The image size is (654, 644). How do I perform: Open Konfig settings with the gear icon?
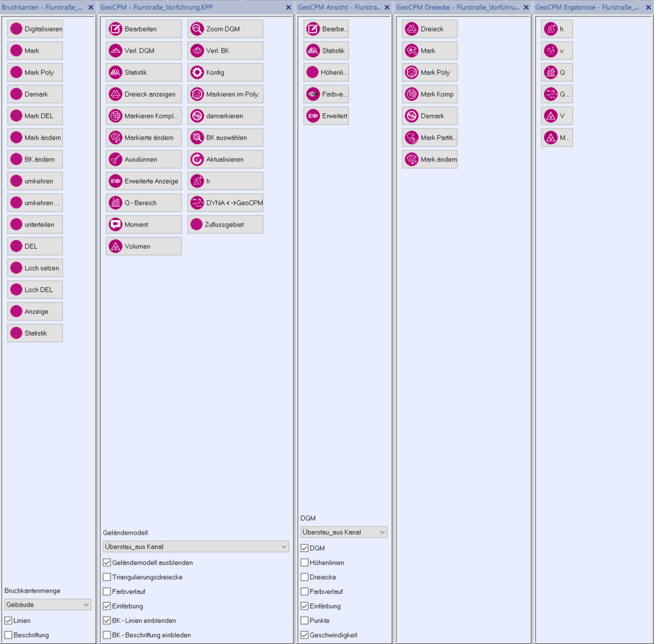[225, 72]
